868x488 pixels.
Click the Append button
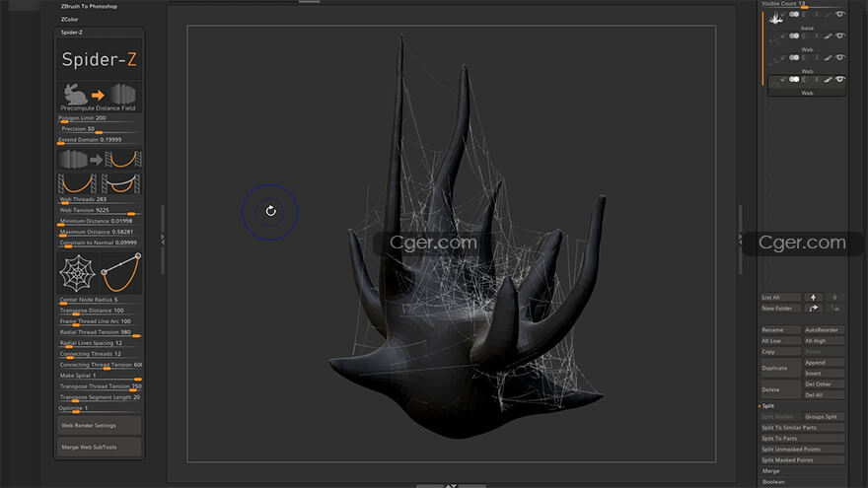[x=825, y=363]
